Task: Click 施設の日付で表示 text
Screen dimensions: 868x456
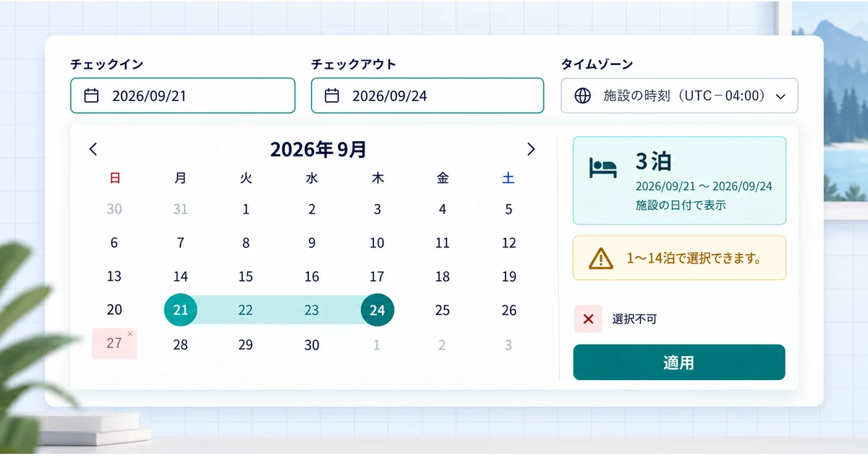Action: (x=680, y=205)
